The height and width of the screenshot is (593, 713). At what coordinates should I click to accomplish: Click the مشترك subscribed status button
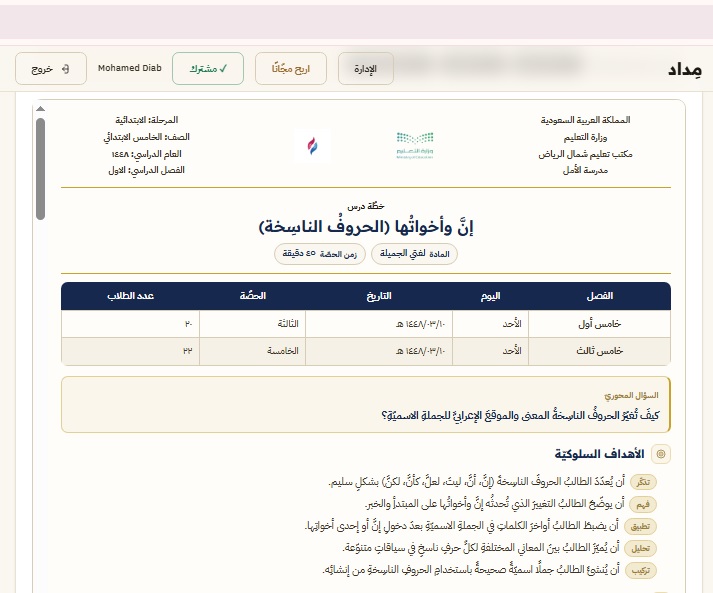[x=208, y=69]
